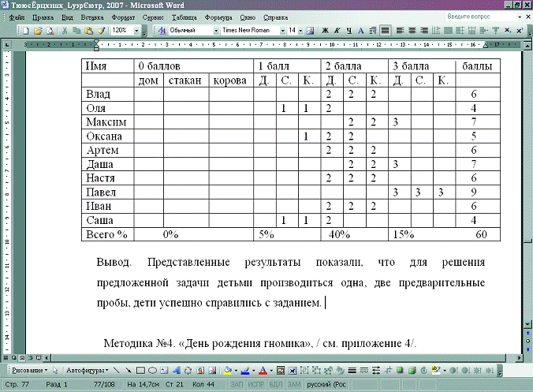Viewport: 533px width, 392px height.
Task: Open the style dropdown showing Обычный
Action: [x=215, y=30]
